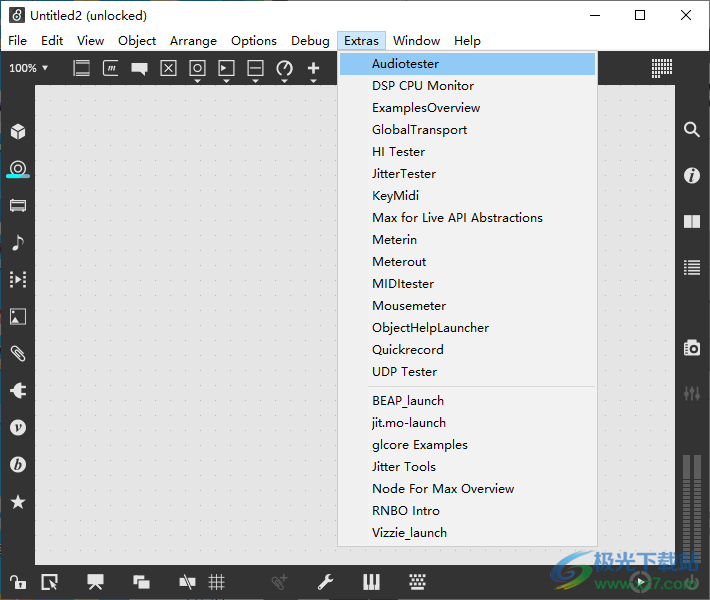Launch the DSP CPU Monitor entry
Image resolution: width=710 pixels, height=600 pixels.
[x=423, y=86]
